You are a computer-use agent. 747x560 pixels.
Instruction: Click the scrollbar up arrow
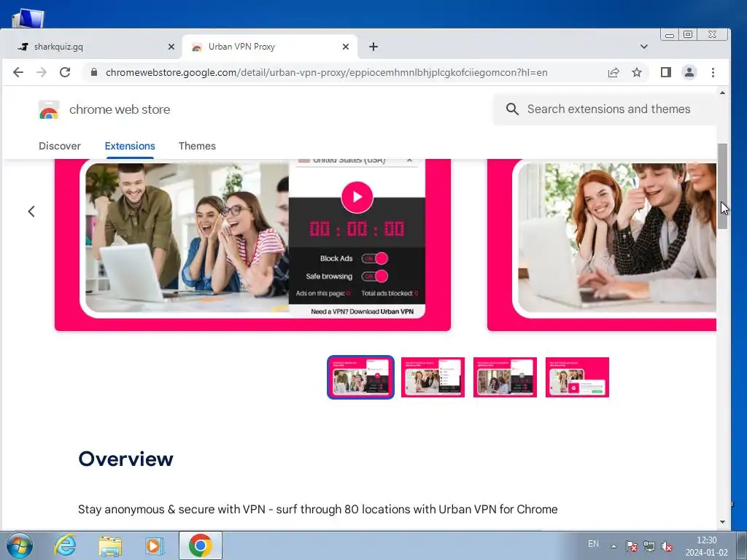[723, 93]
